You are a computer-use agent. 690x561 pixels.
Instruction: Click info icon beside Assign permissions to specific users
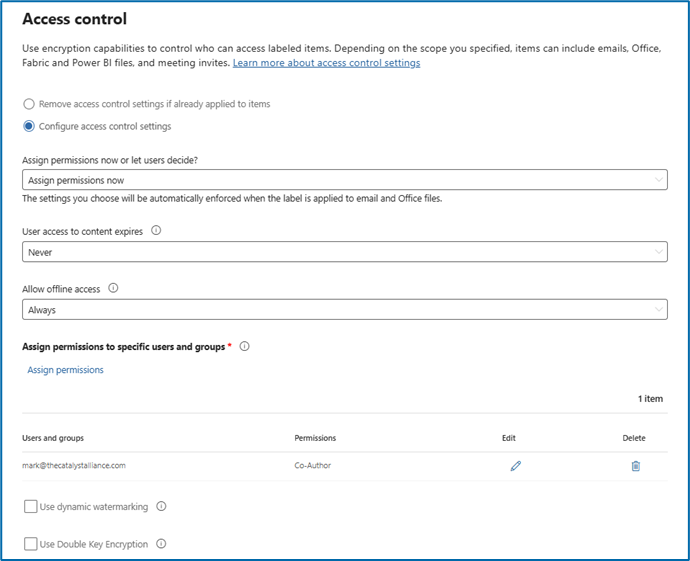[245, 347]
